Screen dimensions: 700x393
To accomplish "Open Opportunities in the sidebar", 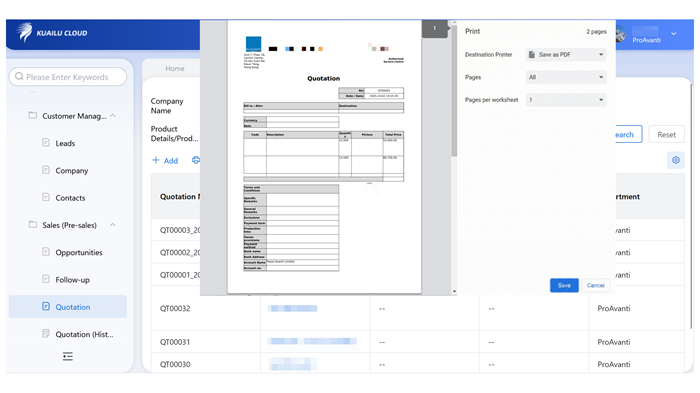I will [x=79, y=252].
